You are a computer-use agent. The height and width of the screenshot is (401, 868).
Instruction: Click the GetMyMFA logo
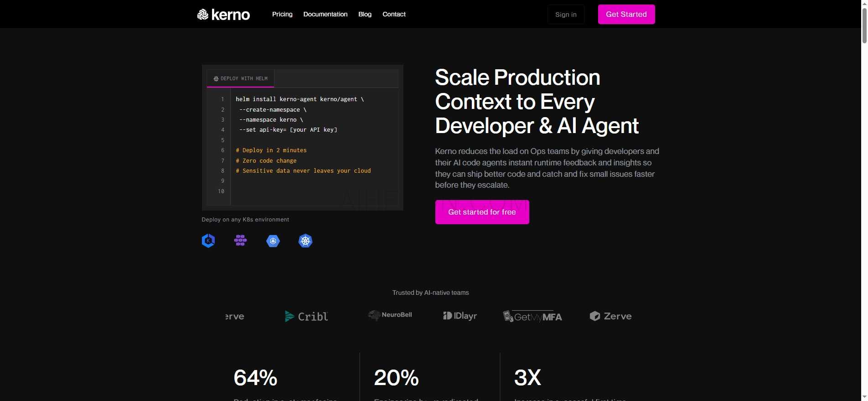(x=532, y=316)
